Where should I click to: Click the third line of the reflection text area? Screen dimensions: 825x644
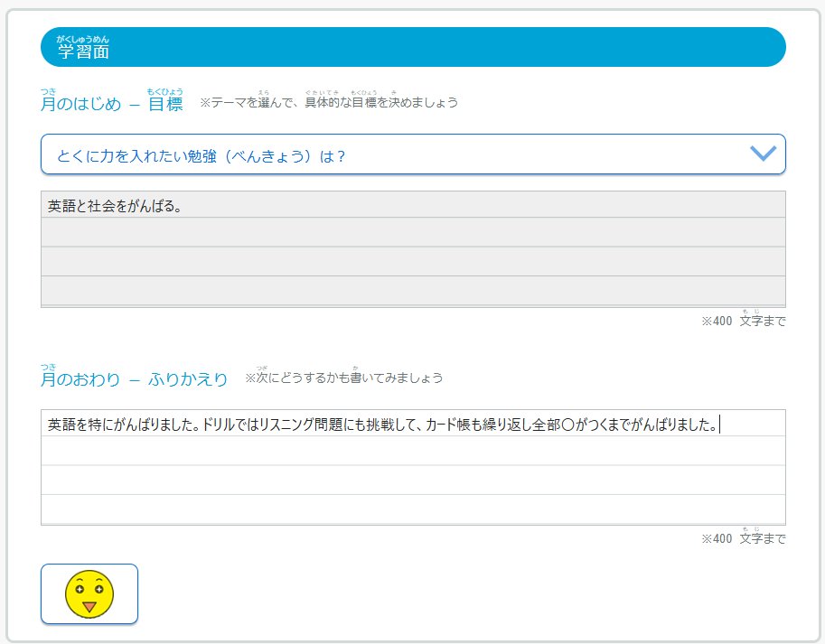(413, 480)
